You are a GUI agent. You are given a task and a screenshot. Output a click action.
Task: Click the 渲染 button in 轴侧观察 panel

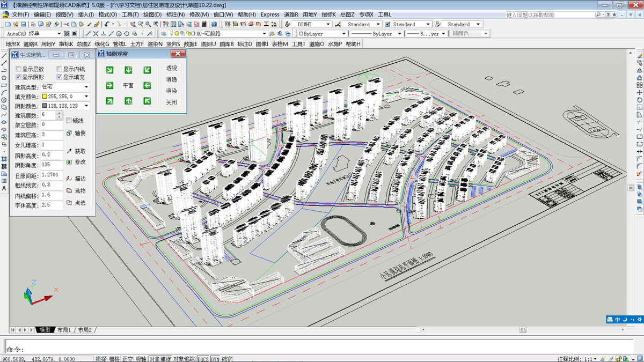click(x=171, y=91)
